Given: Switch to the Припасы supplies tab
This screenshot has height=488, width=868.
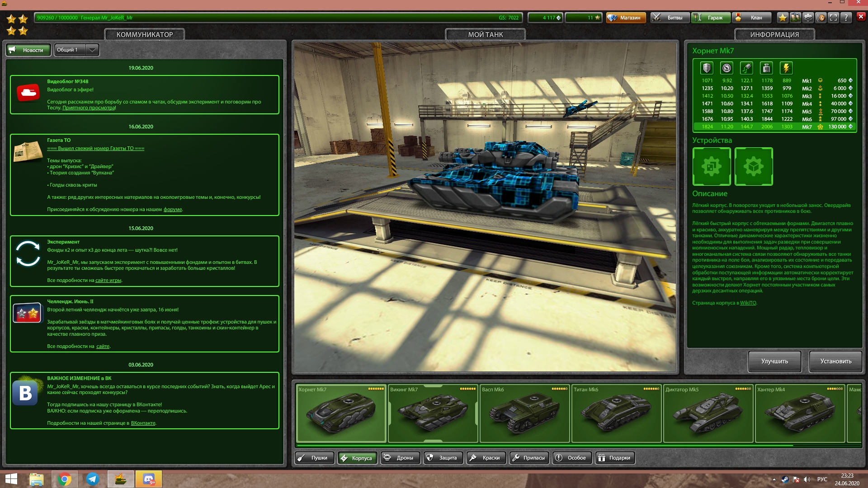Looking at the screenshot, I should (529, 458).
